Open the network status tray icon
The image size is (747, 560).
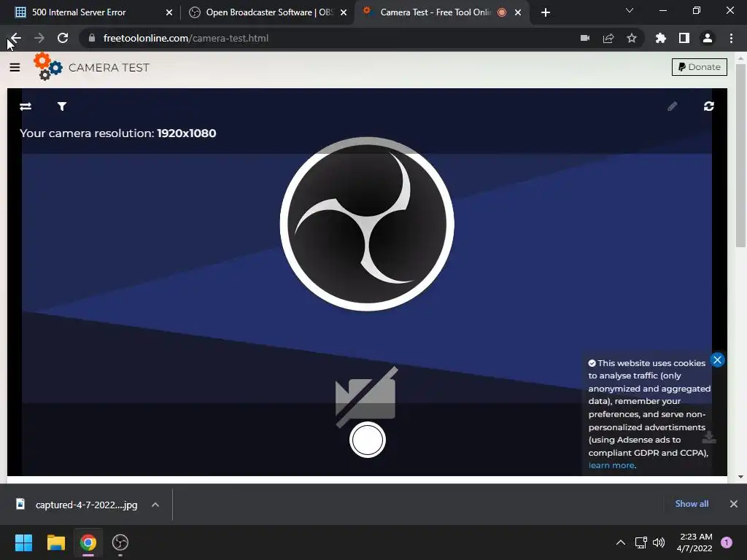pyautogui.click(x=640, y=542)
